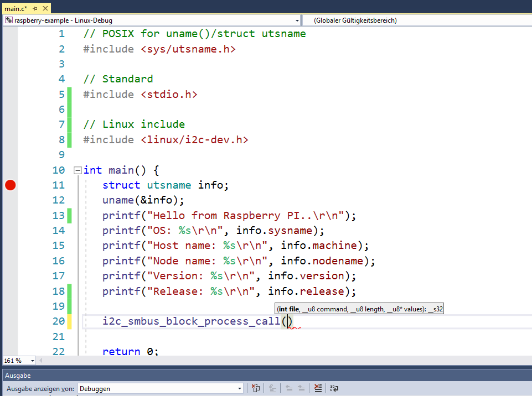Image resolution: width=532 pixels, height=396 pixels.
Task: Click the Clear All icon in Ausgabe toolbar
Action: pos(318,388)
